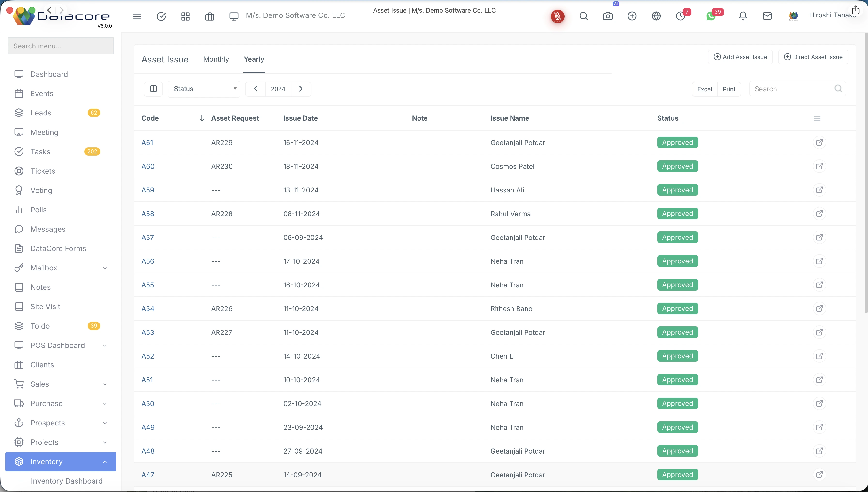
Task: Click Direct Asset Issue button
Action: pyautogui.click(x=813, y=57)
